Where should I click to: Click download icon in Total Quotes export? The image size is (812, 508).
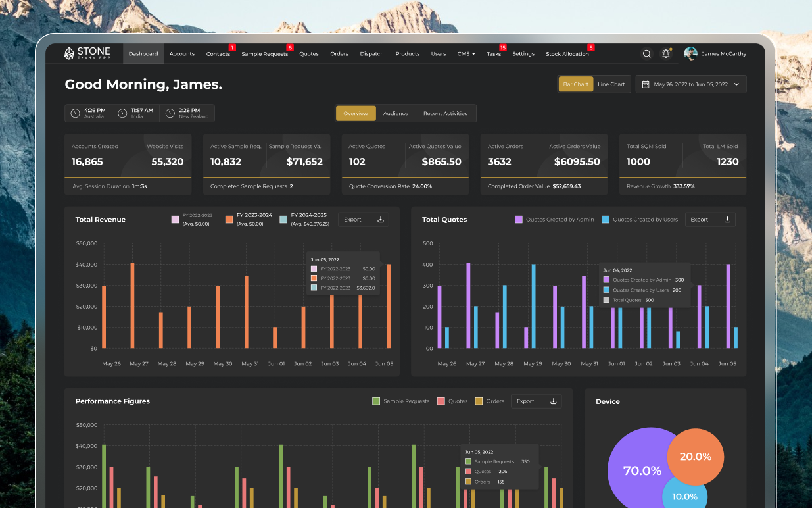click(727, 220)
